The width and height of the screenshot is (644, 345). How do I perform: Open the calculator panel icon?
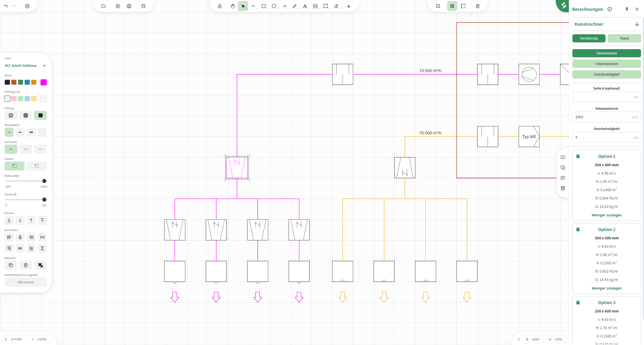click(x=563, y=188)
